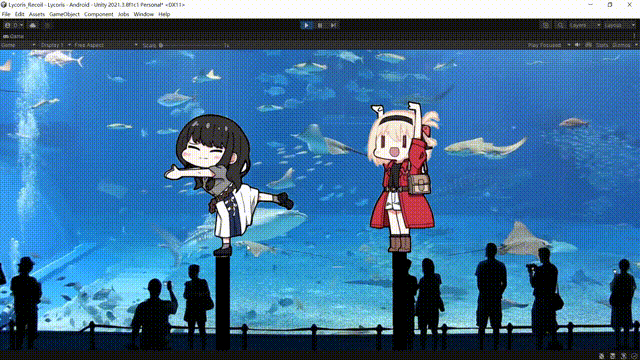Image resolution: width=640 pixels, height=360 pixels.
Task: Click the Pause button
Action: [320, 25]
